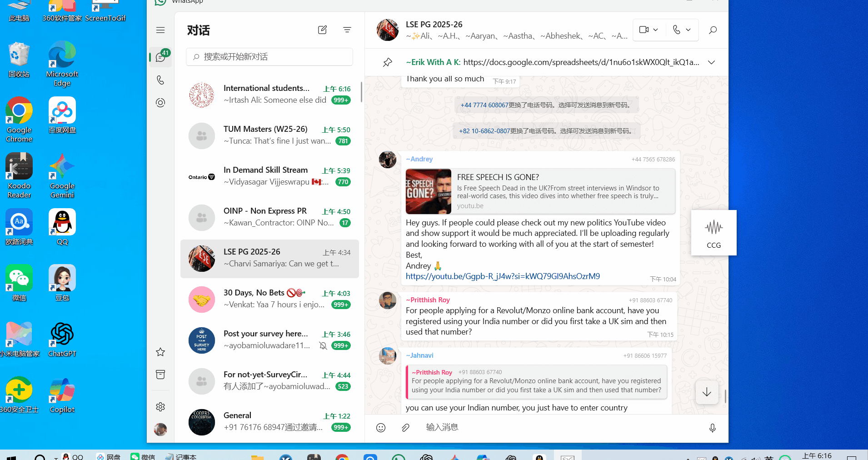The width and height of the screenshot is (868, 460).
Task: Open Google Gemini desktop shortcut
Action: (62, 176)
